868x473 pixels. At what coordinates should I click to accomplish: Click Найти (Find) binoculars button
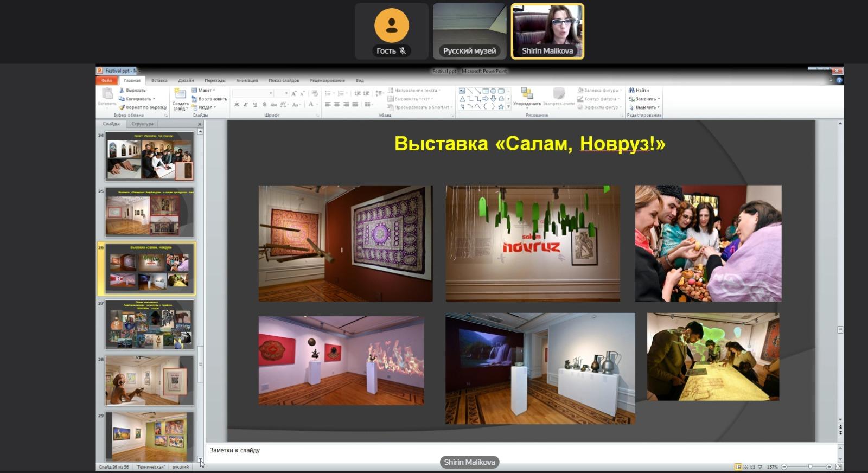pyautogui.click(x=639, y=91)
